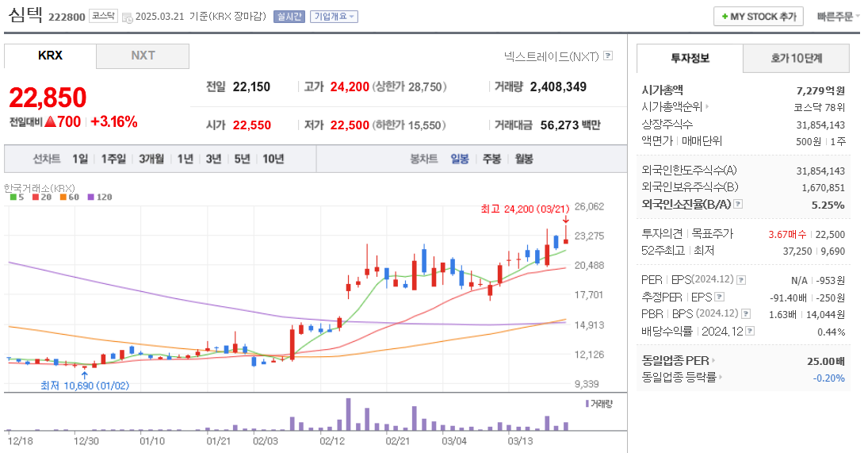Expand the 기업개요 dropdown
This screenshot has height=453, width=868.
click(334, 17)
